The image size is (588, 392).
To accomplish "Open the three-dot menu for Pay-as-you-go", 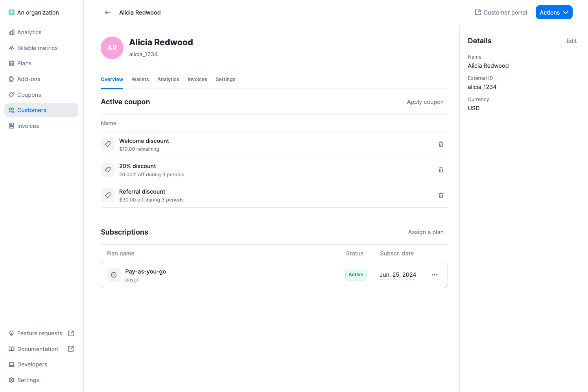I will click(435, 275).
